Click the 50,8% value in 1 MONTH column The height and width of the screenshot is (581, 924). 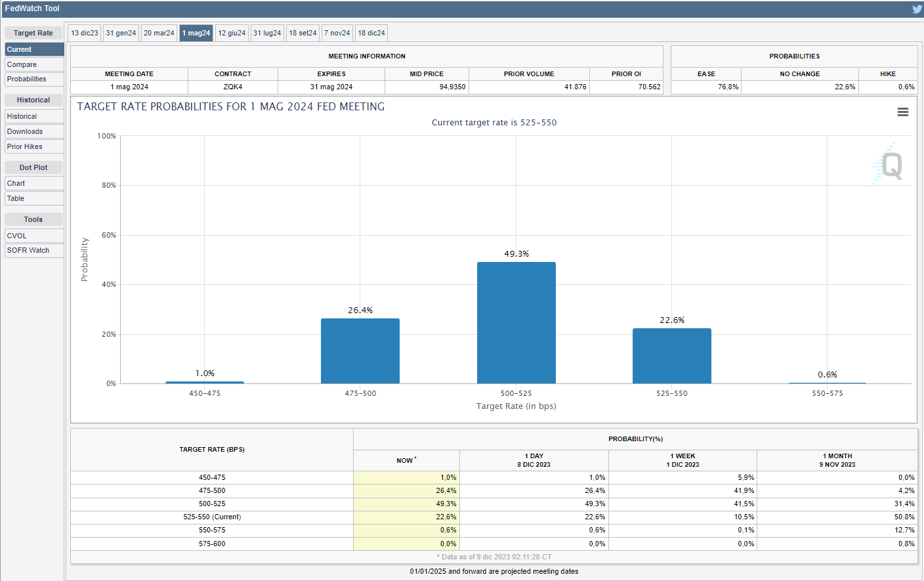click(904, 517)
